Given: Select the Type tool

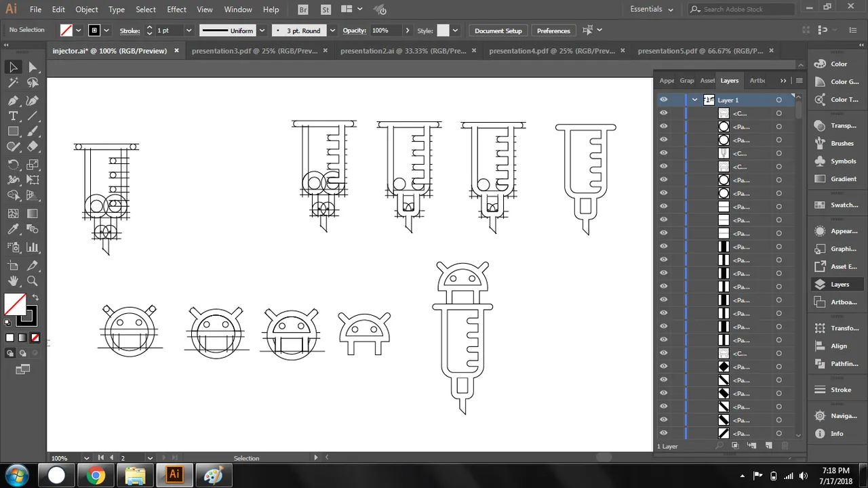Looking at the screenshot, I should click(x=13, y=116).
